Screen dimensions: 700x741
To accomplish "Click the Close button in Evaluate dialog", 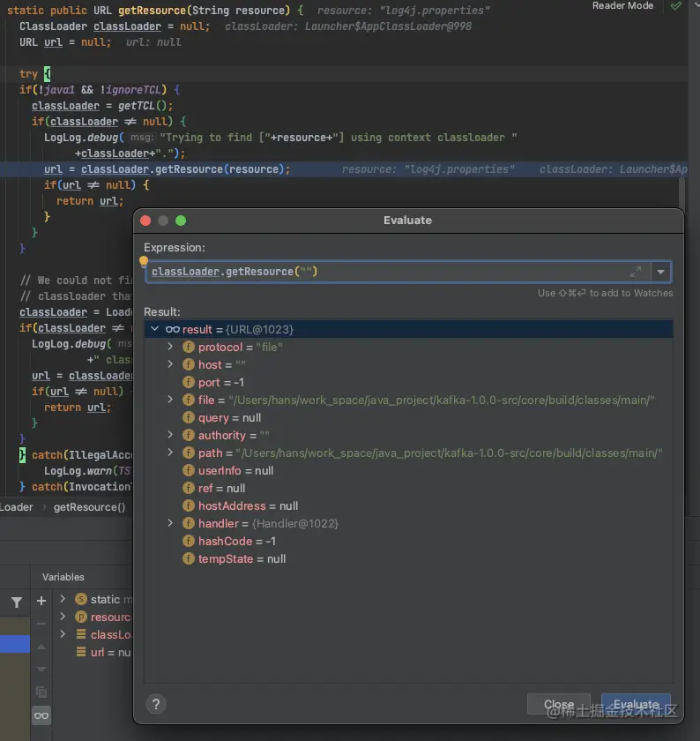I will pyautogui.click(x=559, y=704).
